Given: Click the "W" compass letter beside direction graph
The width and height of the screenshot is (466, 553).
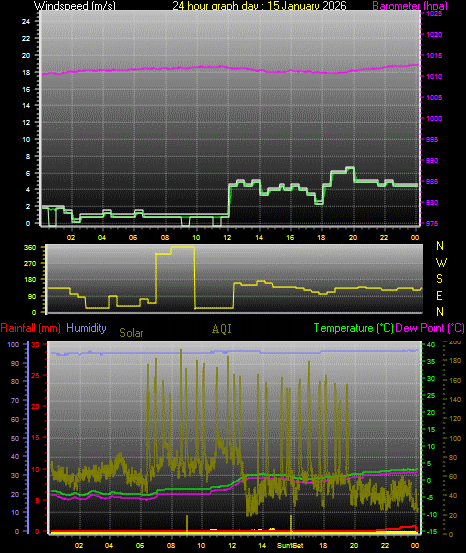Looking at the screenshot, I should pos(441,262).
